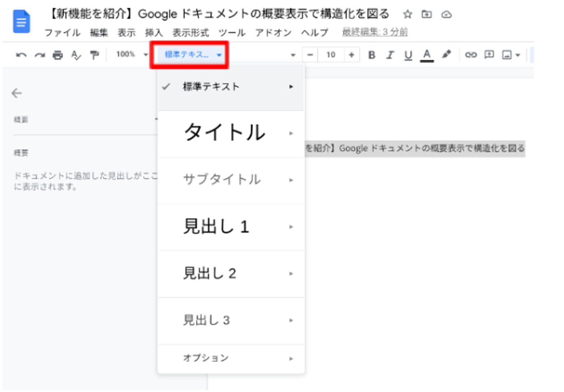Open the highlight color tool
Screen dimensions: 564x392
point(446,54)
